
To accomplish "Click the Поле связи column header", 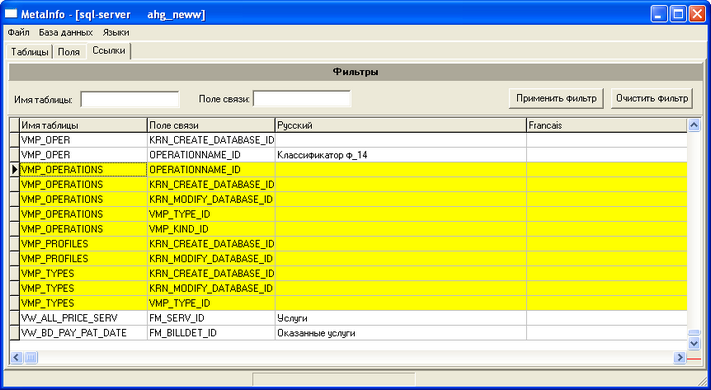I will click(x=211, y=125).
